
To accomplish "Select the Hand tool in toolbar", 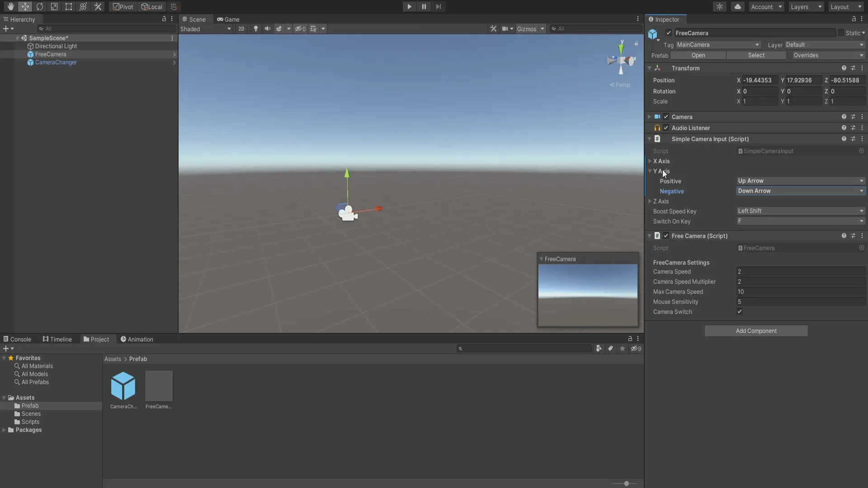I will [x=10, y=7].
